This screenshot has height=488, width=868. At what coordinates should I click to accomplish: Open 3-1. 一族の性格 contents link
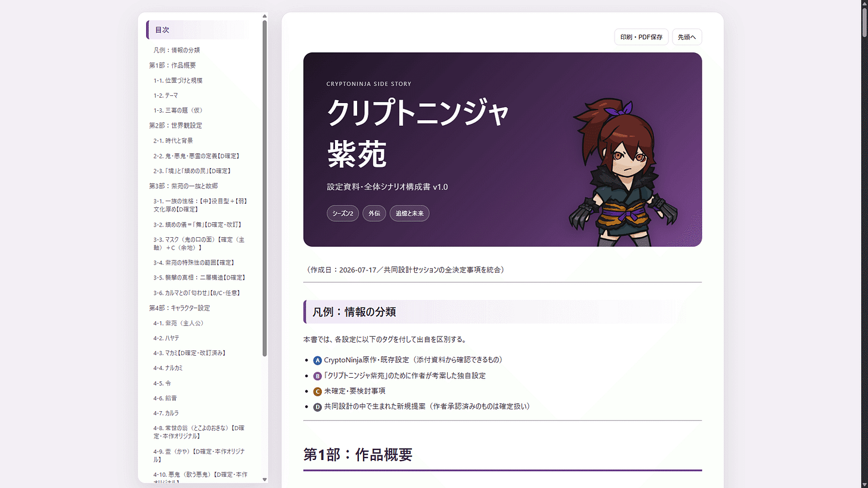[x=200, y=205]
